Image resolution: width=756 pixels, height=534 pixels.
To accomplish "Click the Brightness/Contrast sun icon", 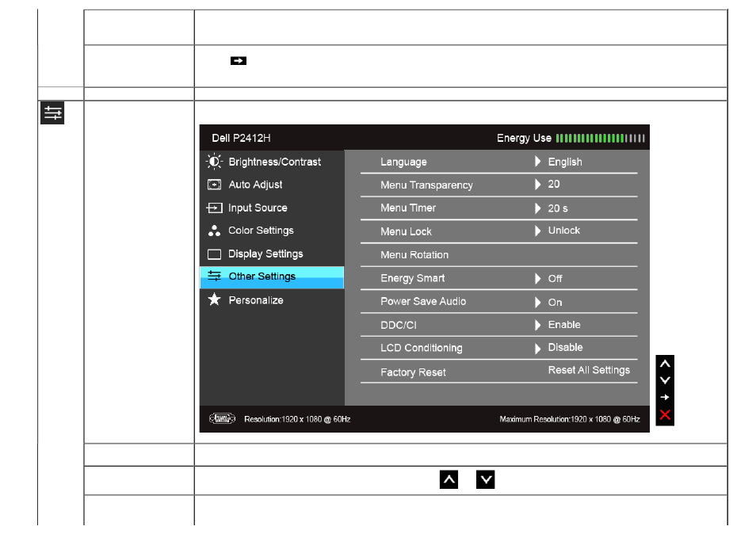I will coord(214,162).
